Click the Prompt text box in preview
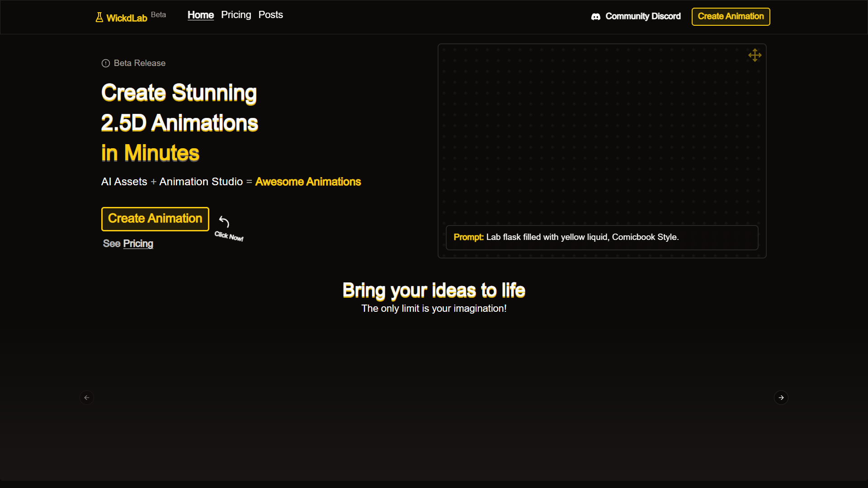 pyautogui.click(x=602, y=238)
